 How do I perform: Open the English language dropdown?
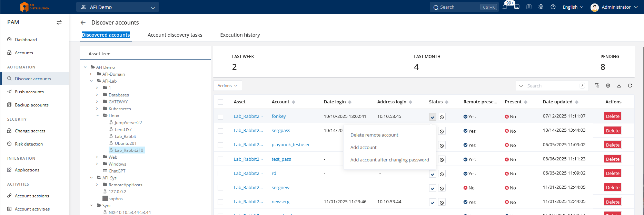click(573, 7)
